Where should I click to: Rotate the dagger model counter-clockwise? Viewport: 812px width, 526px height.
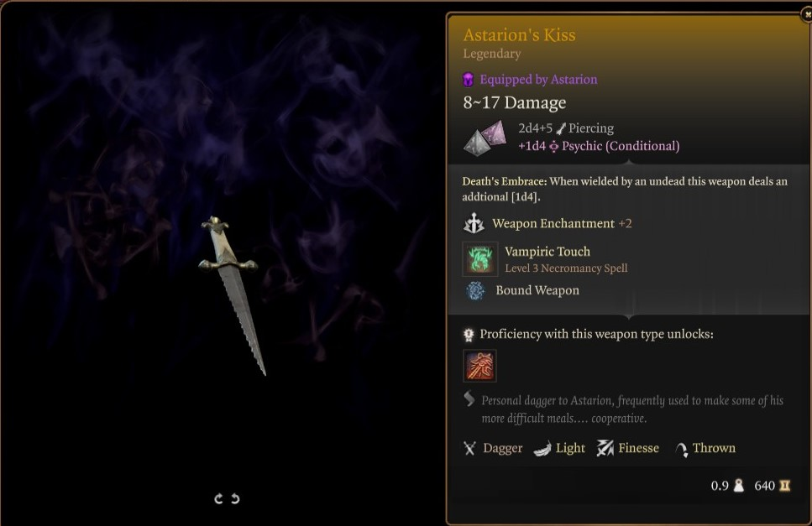(218, 498)
